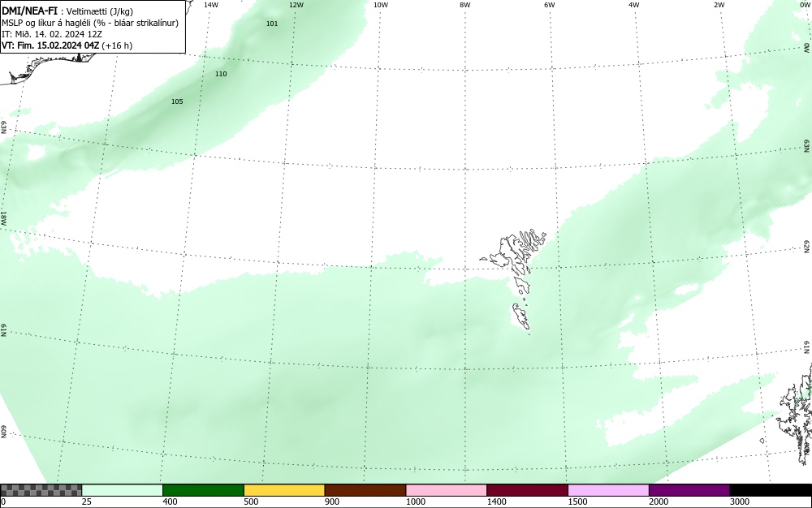Click the "10W" longitude label
Viewport: 812px width, 508px height.
[x=381, y=5]
